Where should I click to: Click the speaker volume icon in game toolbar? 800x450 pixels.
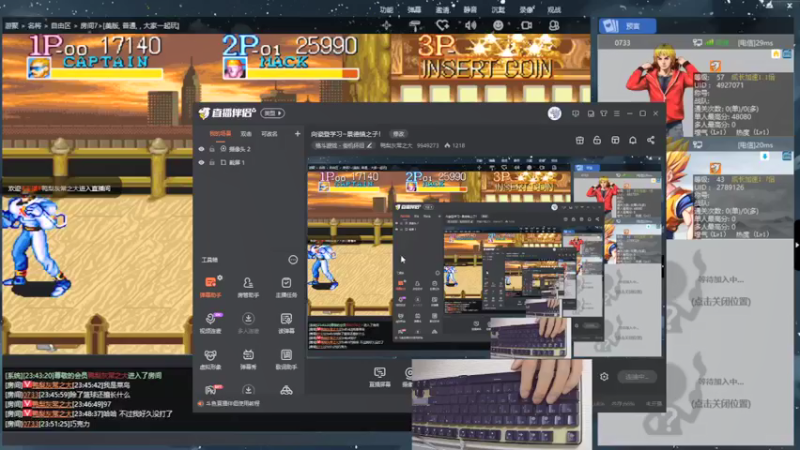click(x=470, y=25)
